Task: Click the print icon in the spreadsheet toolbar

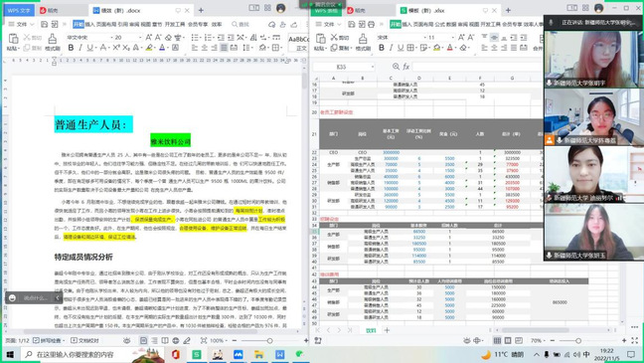Action: 371,25
